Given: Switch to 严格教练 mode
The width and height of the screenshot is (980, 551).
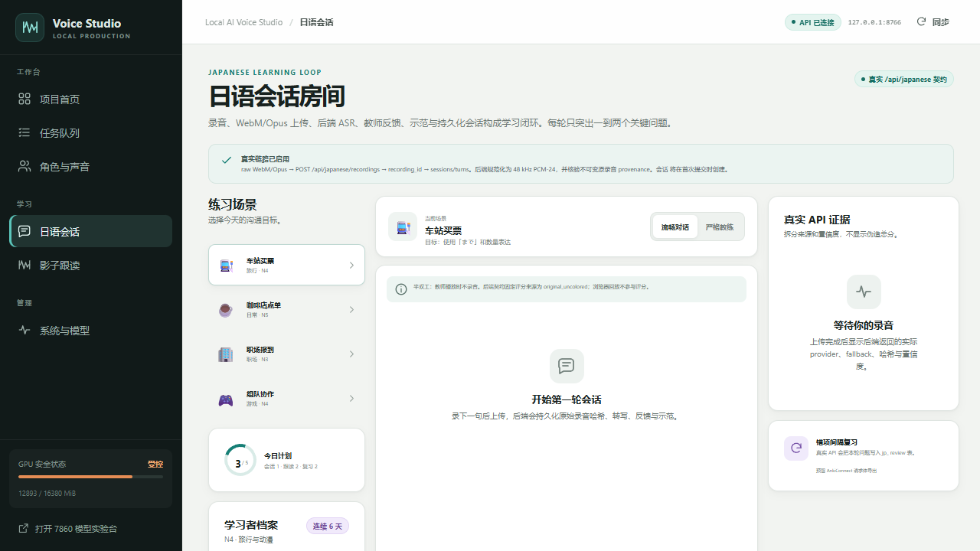Looking at the screenshot, I should click(720, 227).
